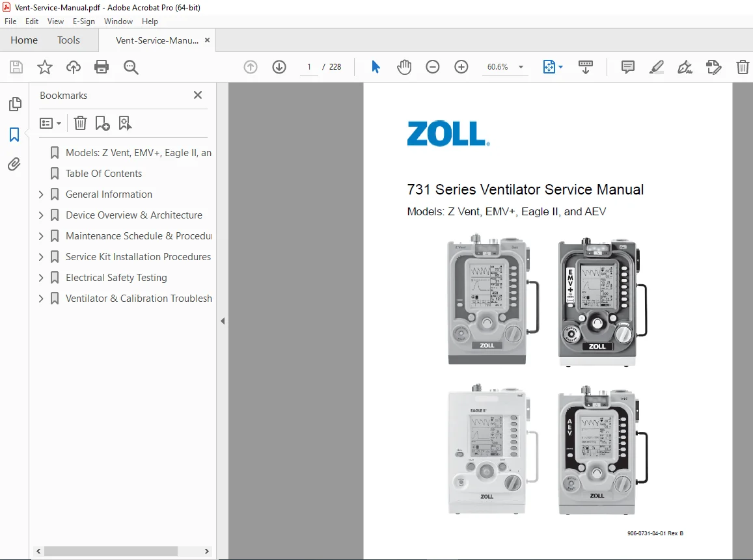
Task: Print the document with the printer icon
Action: (x=102, y=67)
